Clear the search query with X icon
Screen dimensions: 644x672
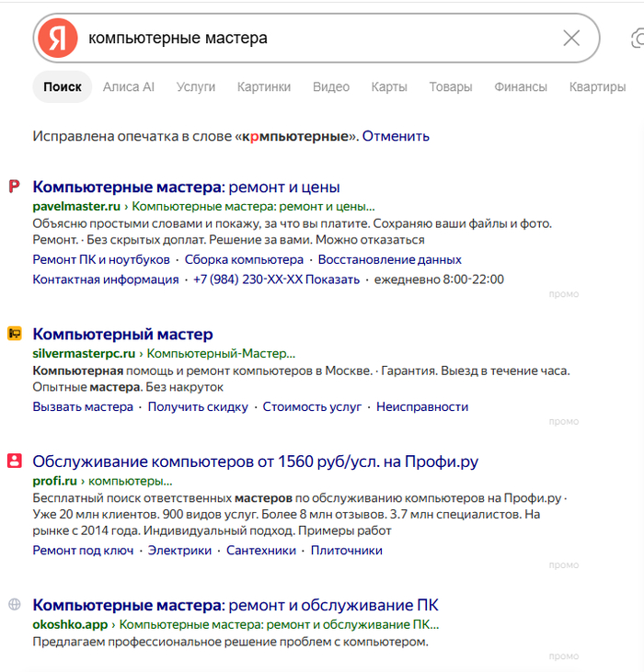[x=571, y=38]
